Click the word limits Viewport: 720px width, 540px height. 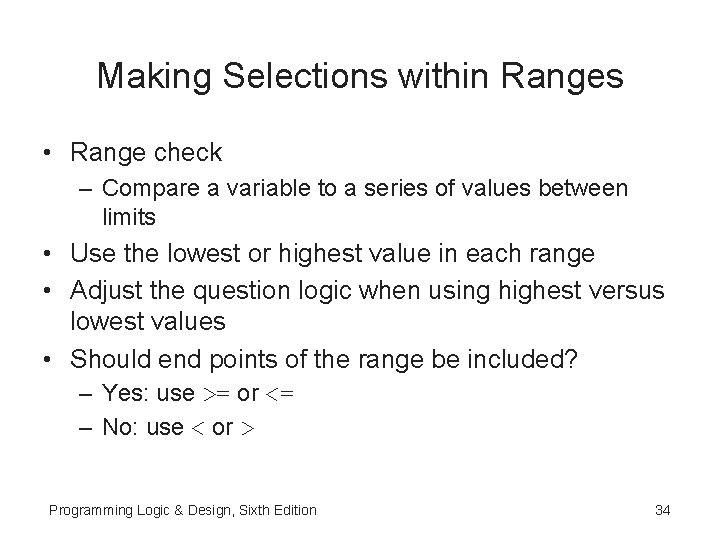pos(129,217)
